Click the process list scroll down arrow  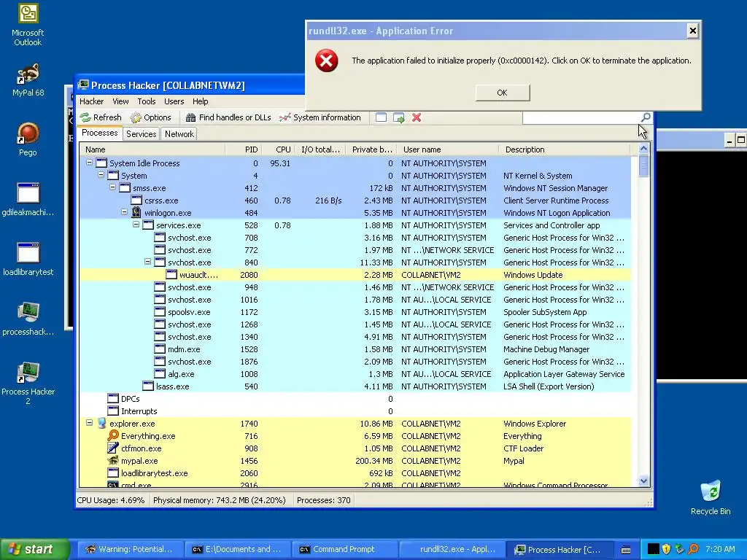coord(643,481)
